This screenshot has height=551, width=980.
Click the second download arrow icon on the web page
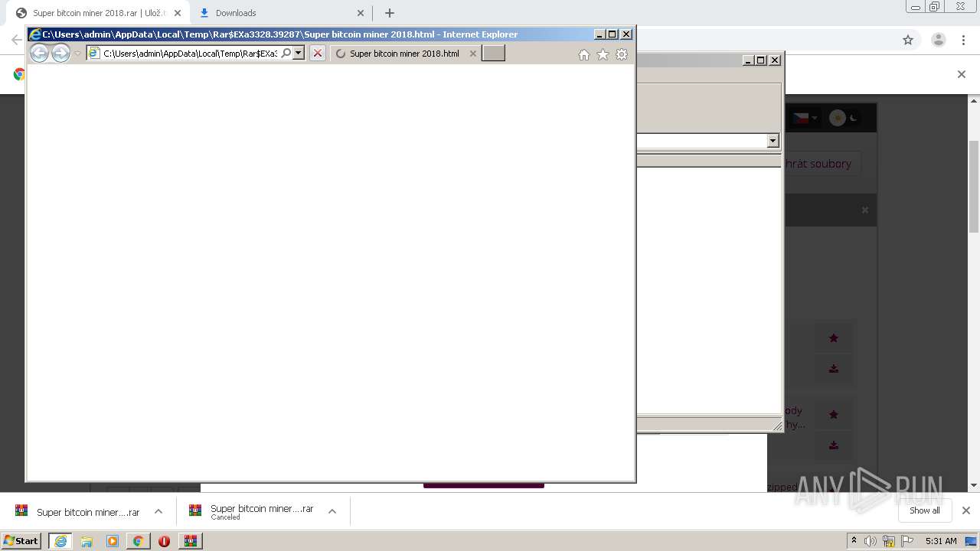click(834, 445)
